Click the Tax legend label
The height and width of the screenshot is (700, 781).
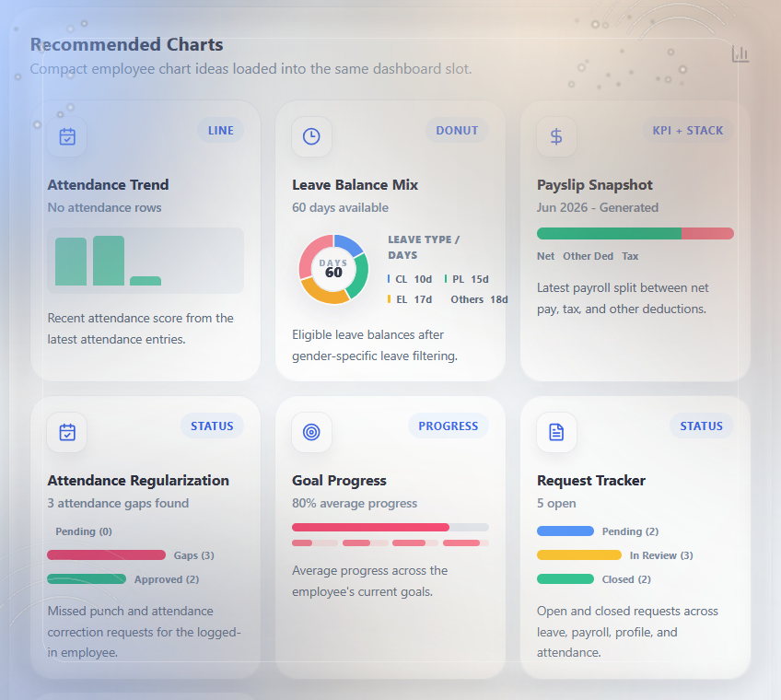[630, 256]
